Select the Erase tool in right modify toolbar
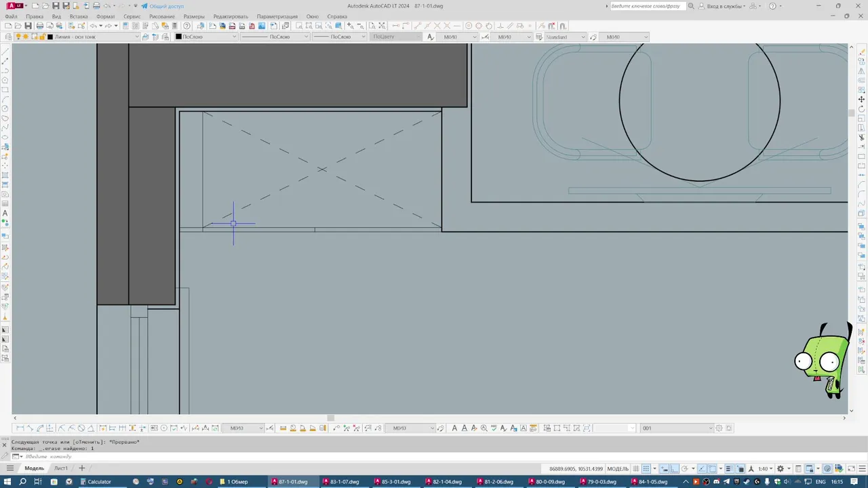 tap(862, 52)
